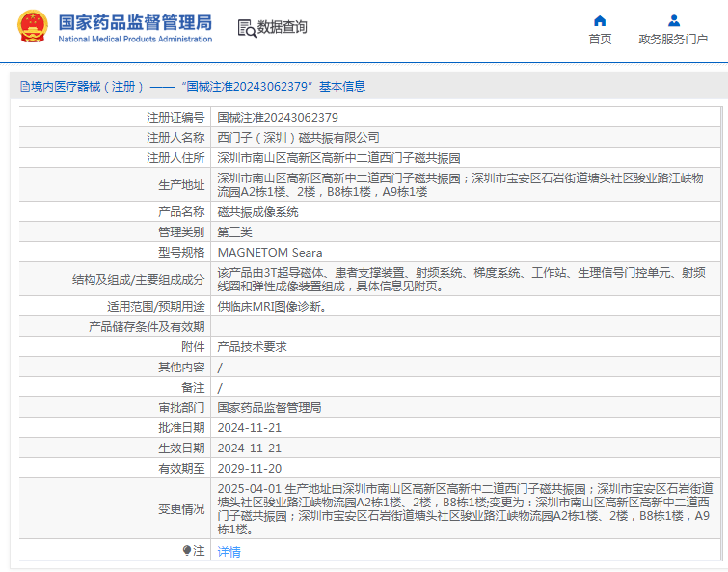Click the 首页 house icon
The image size is (728, 572).
pyautogui.click(x=600, y=21)
